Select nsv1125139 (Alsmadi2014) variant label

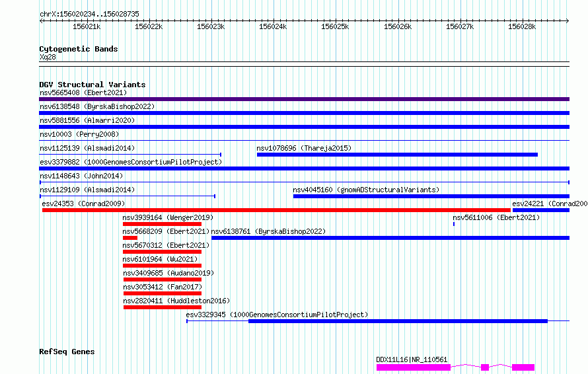click(x=87, y=148)
